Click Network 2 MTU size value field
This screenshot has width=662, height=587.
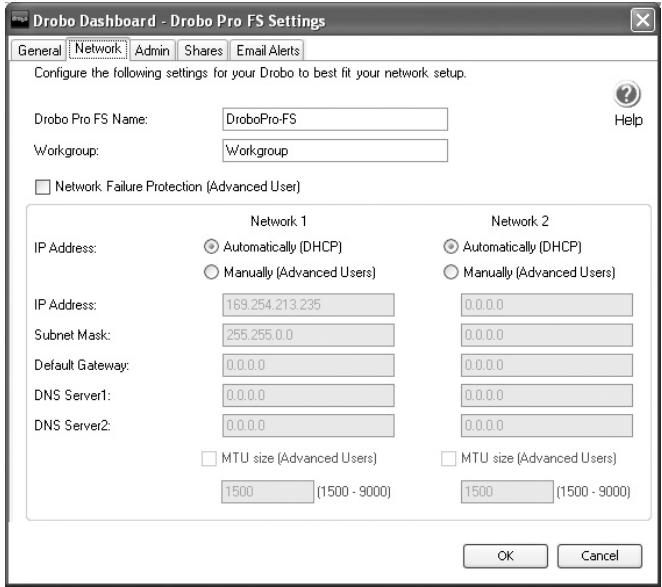(x=507, y=492)
